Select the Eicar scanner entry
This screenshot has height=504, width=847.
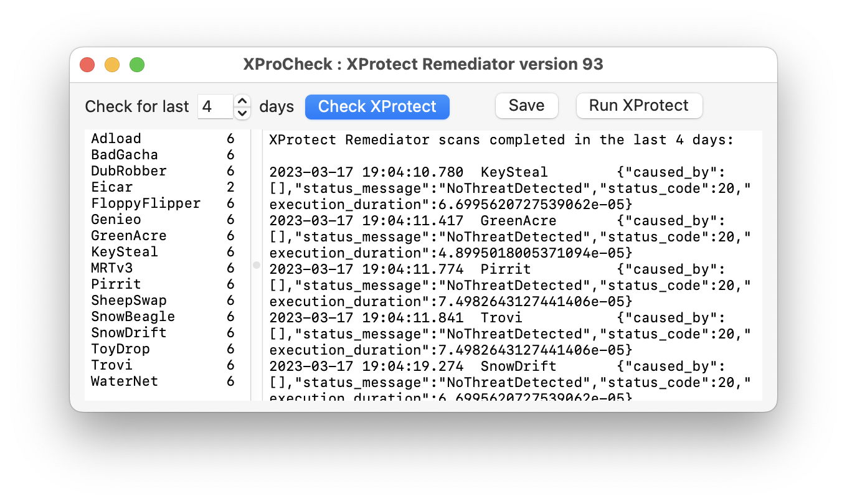112,187
